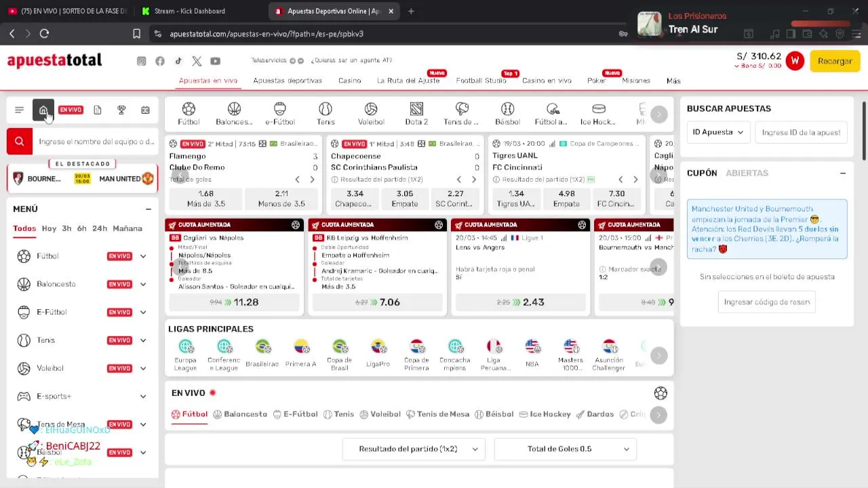The height and width of the screenshot is (488, 868).
Task: Select the 24h time filter
Action: pos(100,228)
